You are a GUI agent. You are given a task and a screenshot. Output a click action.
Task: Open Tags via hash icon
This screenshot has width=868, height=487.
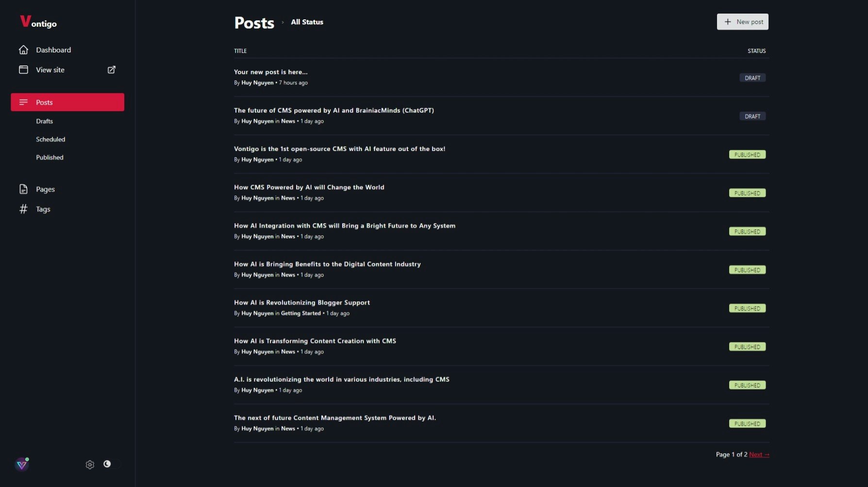click(x=23, y=209)
